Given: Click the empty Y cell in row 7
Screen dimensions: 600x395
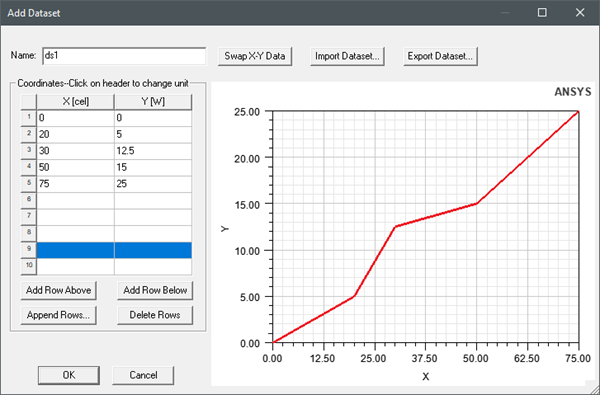Looking at the screenshot, I should (153, 217).
